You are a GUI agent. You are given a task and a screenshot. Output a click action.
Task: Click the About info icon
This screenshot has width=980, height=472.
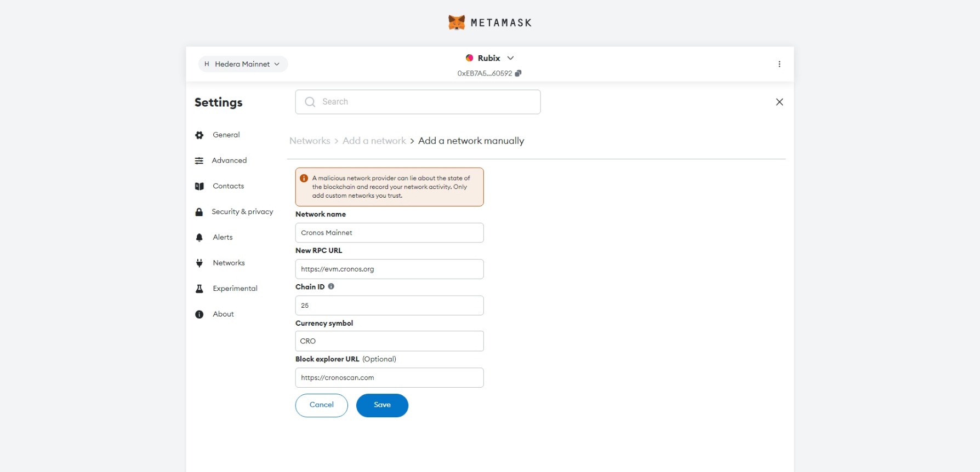(x=200, y=314)
